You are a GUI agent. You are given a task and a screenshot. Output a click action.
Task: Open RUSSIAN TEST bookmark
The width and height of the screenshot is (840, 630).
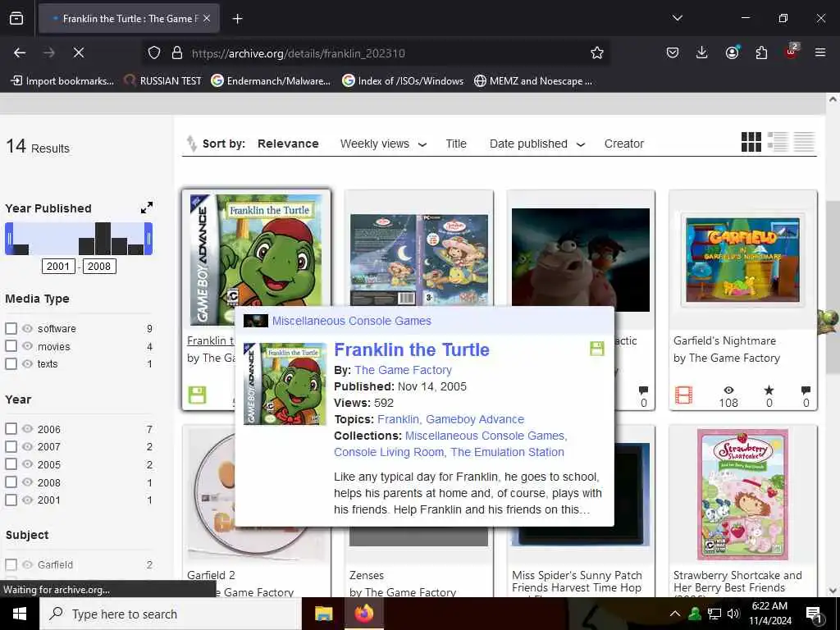tap(163, 81)
